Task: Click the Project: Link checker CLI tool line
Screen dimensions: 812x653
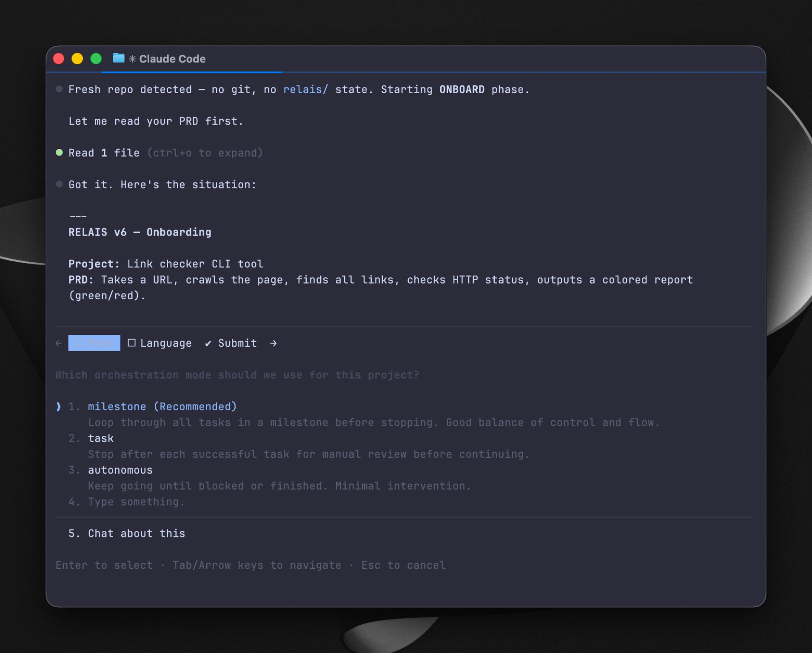Action: coord(166,264)
